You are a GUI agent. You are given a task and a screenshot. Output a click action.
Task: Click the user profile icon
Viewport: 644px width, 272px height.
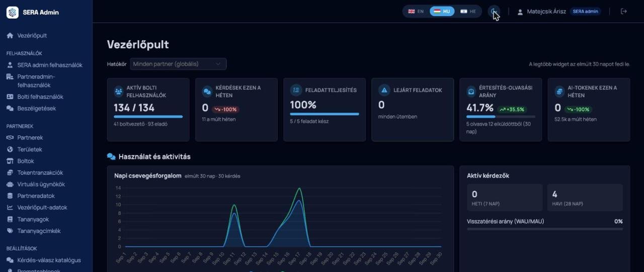click(520, 12)
